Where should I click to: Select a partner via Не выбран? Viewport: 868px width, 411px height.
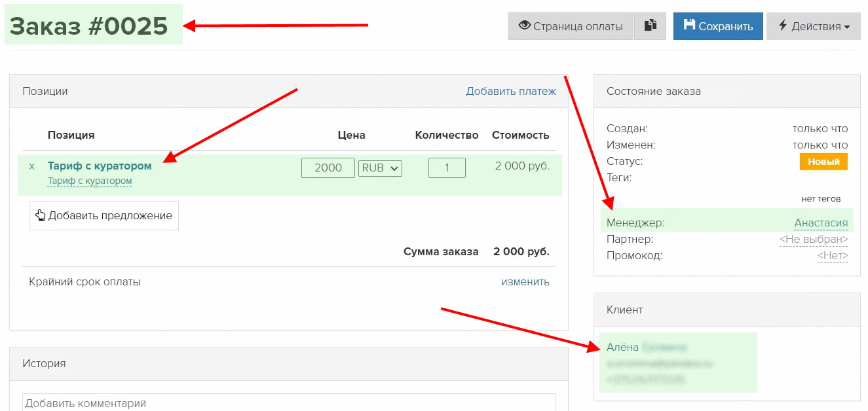click(x=814, y=240)
